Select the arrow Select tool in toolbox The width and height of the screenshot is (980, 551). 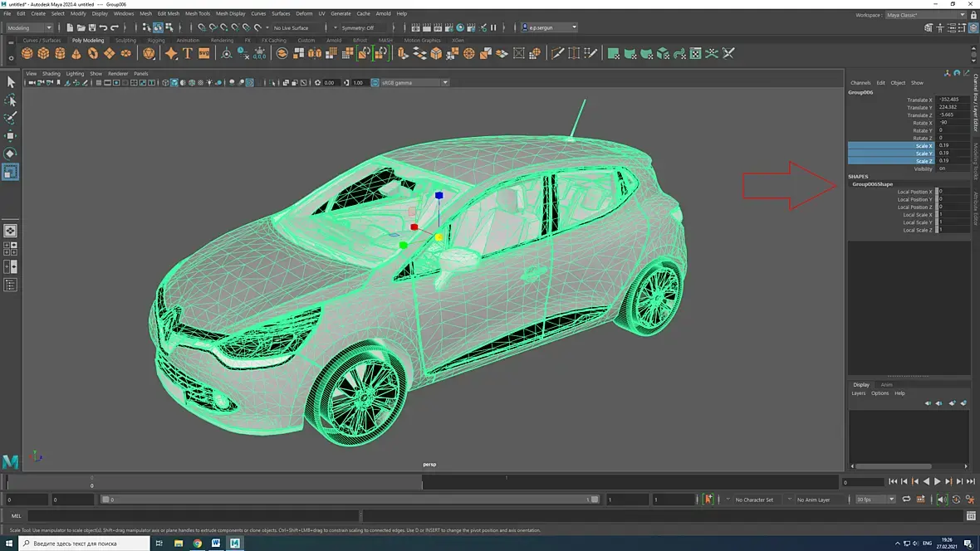point(11,81)
